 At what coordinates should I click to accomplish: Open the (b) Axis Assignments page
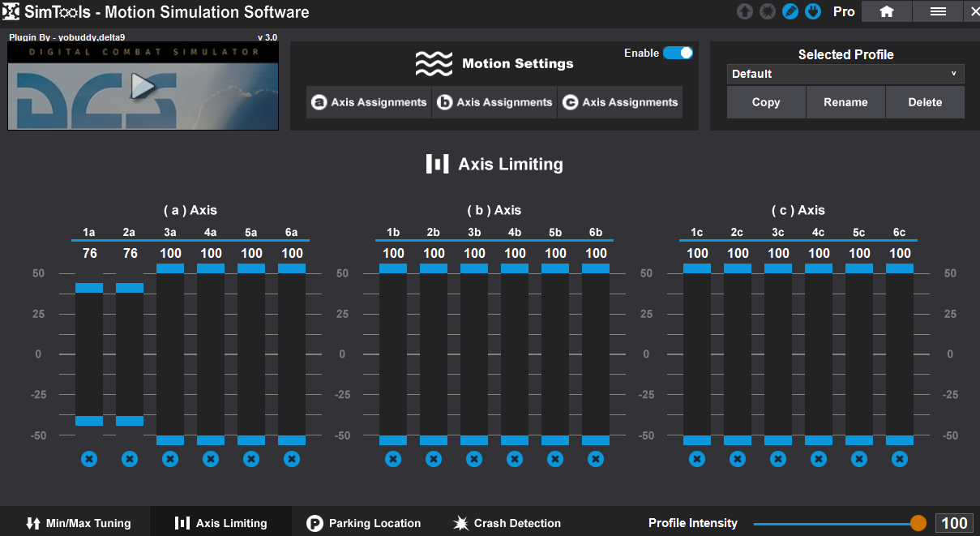[x=495, y=102]
